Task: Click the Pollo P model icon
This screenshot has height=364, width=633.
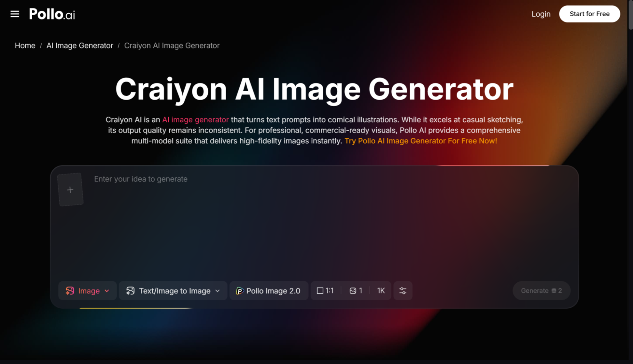Action: point(240,291)
